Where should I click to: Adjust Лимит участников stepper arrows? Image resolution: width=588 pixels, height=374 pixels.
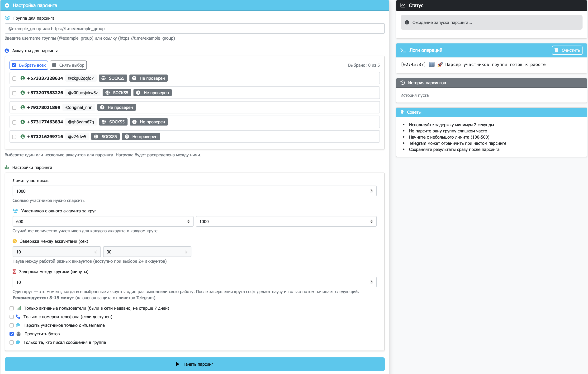371,191
